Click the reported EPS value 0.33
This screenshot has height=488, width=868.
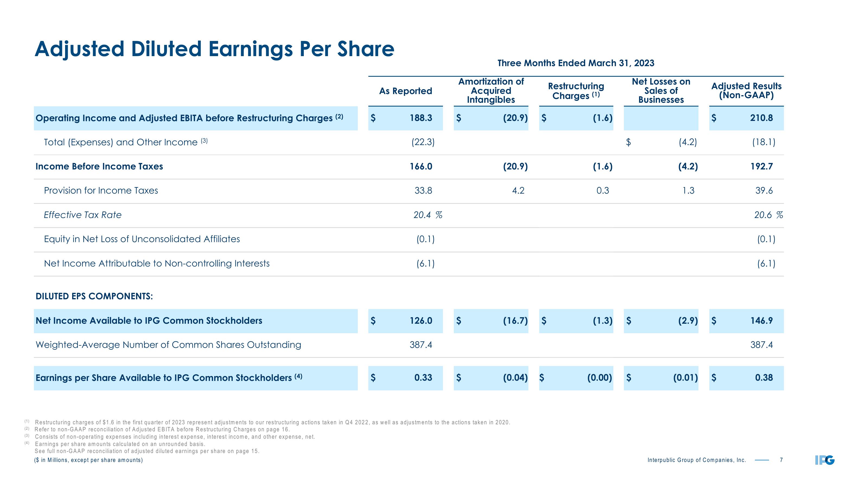tap(423, 378)
